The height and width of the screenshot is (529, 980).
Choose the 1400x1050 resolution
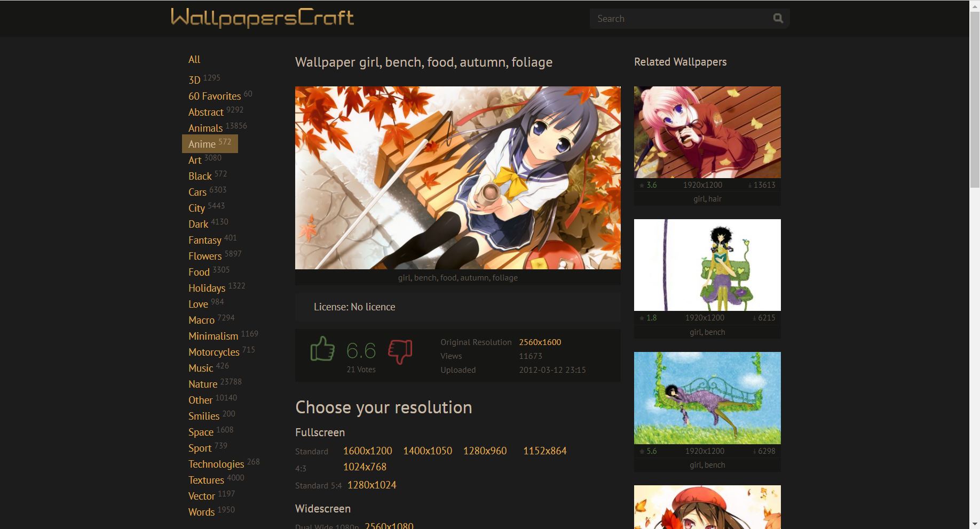point(428,451)
